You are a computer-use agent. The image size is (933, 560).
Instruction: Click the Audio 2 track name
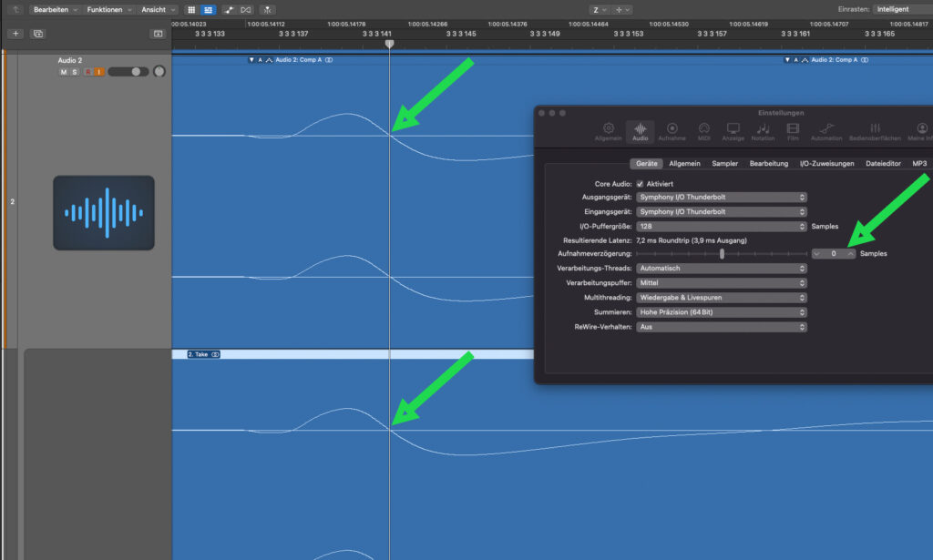[x=70, y=60]
